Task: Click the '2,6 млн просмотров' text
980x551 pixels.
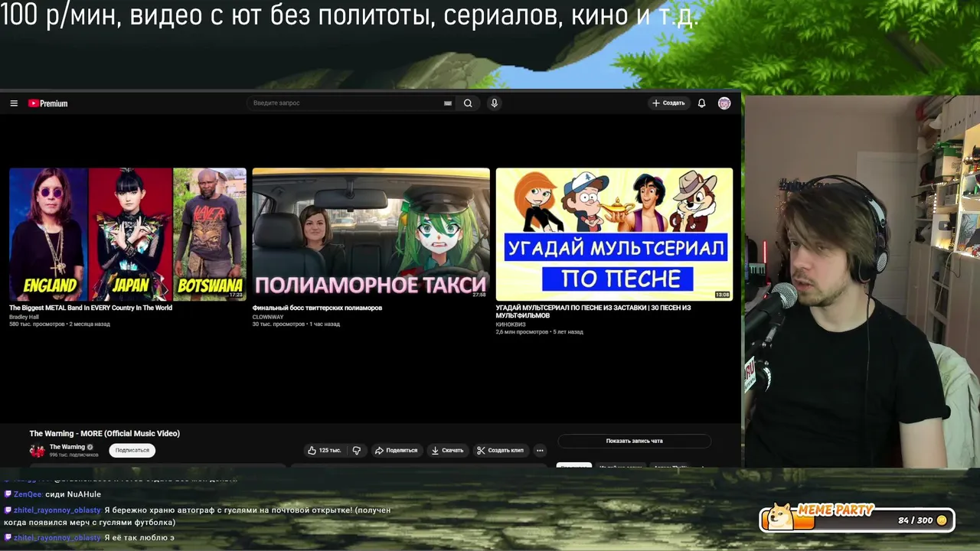Action: [x=522, y=332]
